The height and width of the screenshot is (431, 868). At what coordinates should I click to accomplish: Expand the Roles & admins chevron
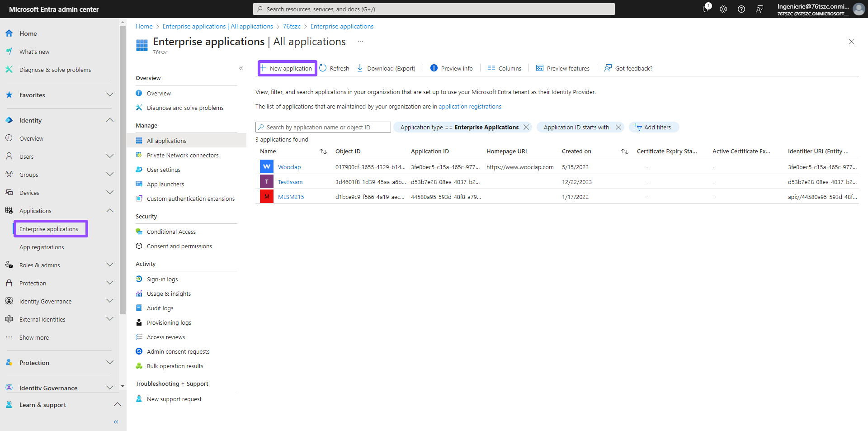click(110, 265)
